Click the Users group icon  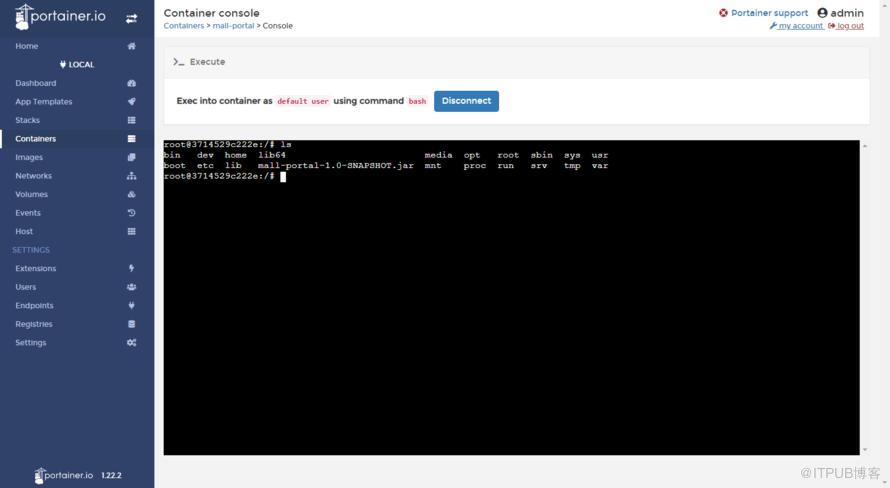pyautogui.click(x=132, y=287)
